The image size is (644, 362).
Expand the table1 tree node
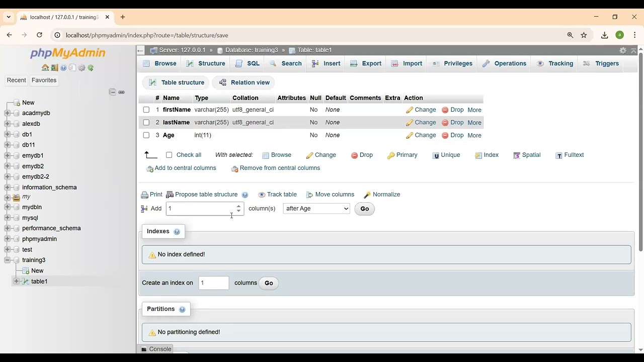[17, 282]
